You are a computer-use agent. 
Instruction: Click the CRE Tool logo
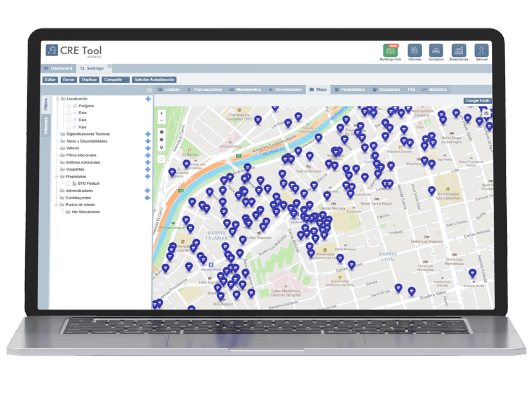point(74,51)
